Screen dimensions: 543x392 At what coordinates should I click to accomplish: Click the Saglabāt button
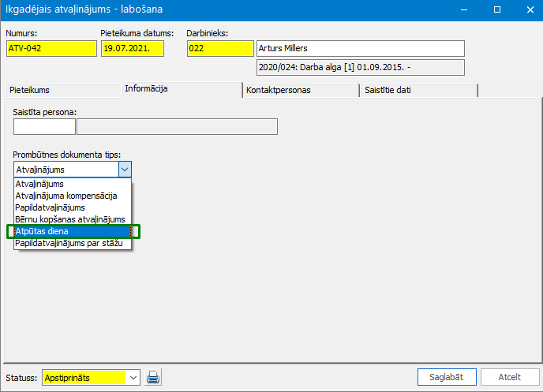(447, 377)
